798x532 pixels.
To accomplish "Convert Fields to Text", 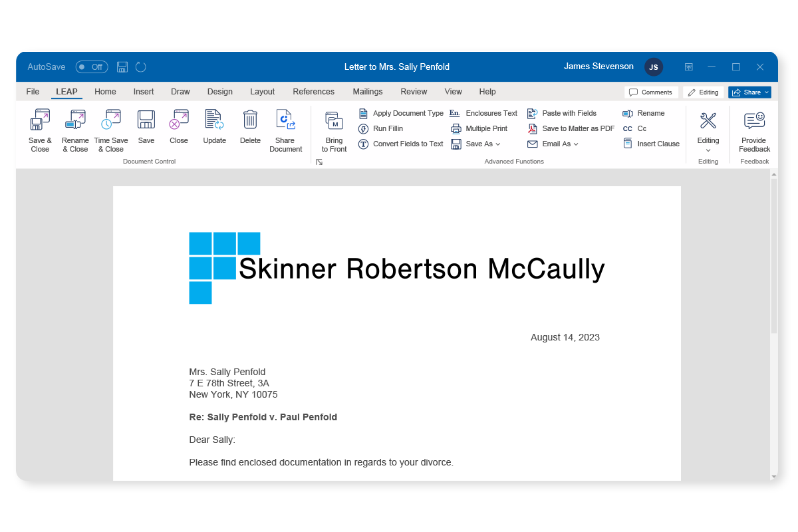I will pyautogui.click(x=401, y=144).
